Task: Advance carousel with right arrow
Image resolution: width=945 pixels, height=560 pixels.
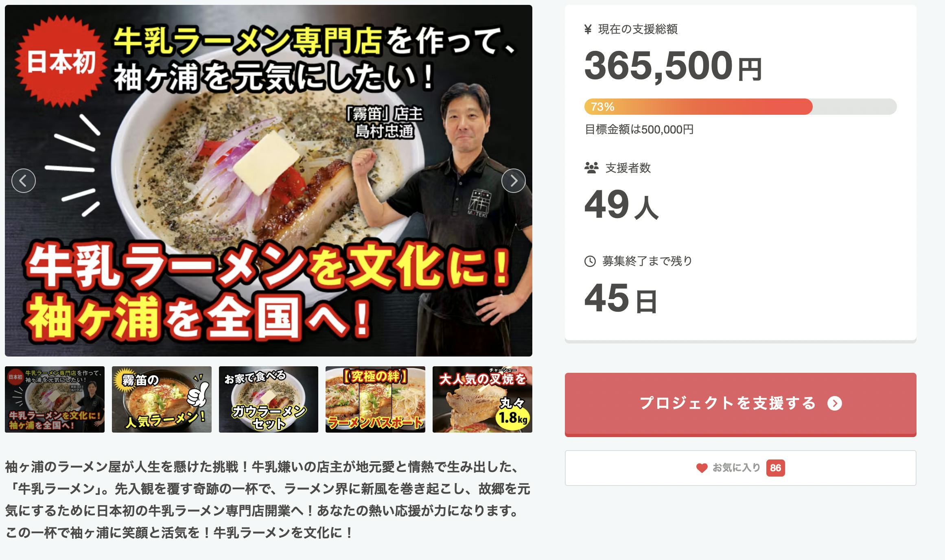Action: click(514, 181)
